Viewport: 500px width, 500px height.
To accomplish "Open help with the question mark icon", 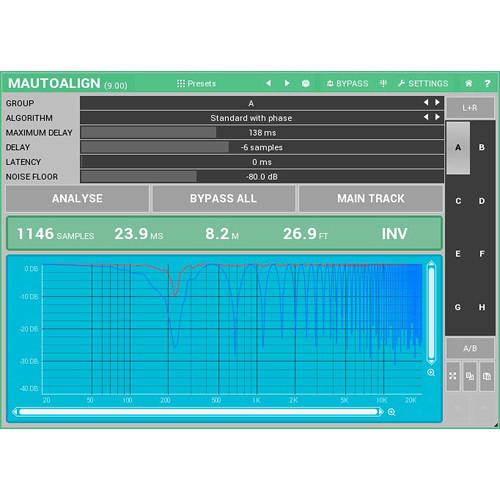I will pos(487,83).
